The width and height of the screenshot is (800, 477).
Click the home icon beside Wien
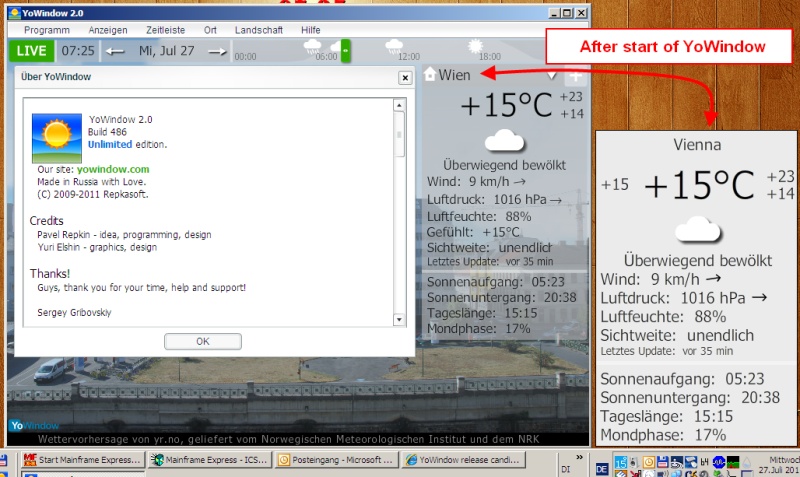pos(430,74)
